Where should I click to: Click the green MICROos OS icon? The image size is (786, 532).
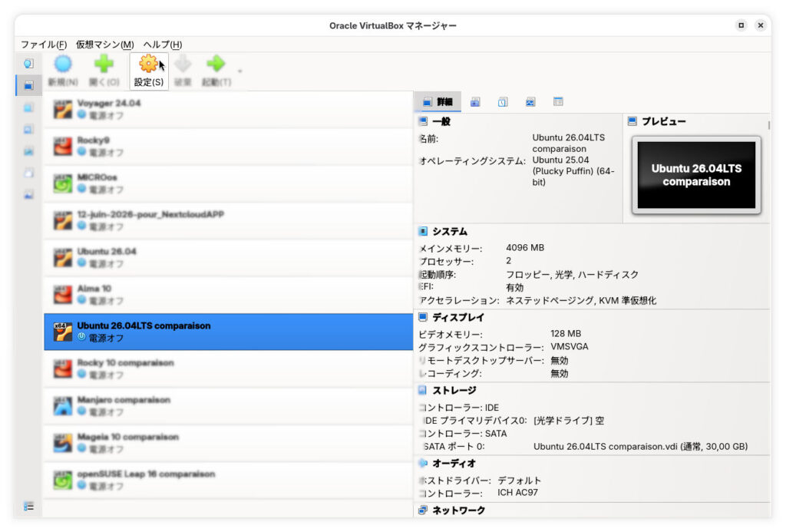pyautogui.click(x=63, y=183)
